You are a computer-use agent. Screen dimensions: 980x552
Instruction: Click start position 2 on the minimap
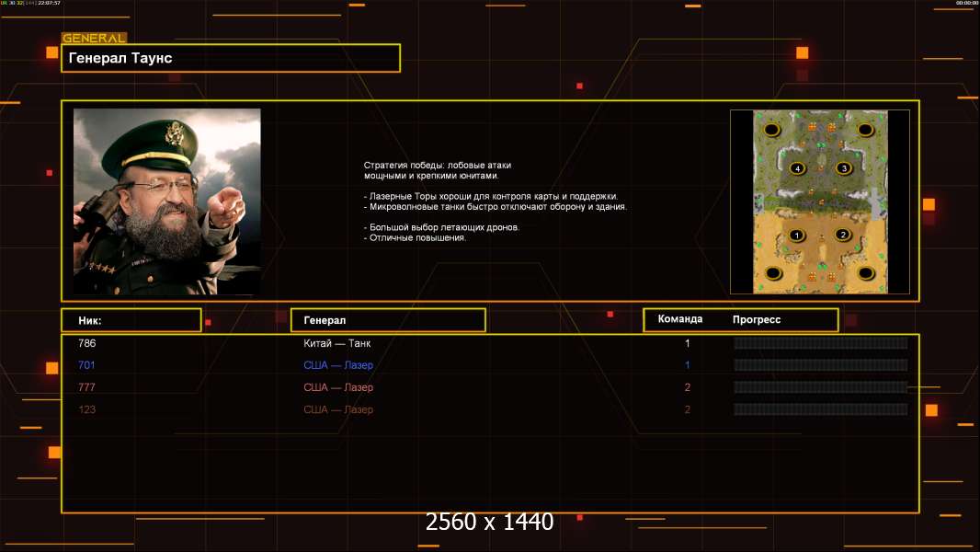click(843, 235)
